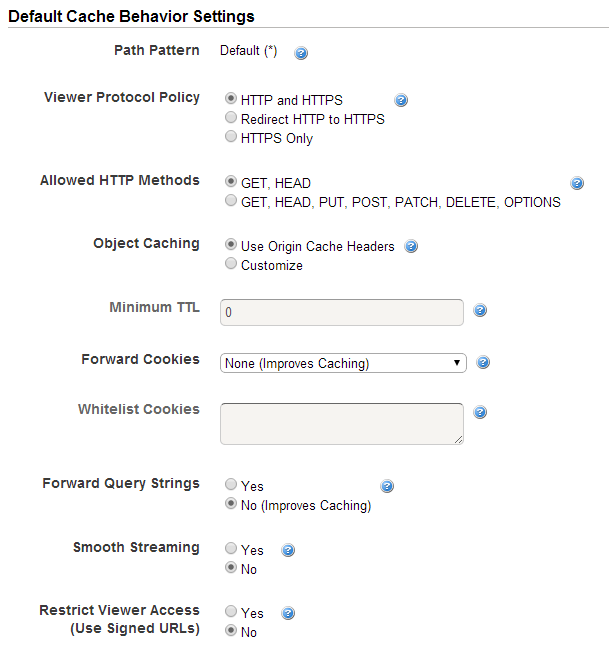The width and height of the screenshot is (609, 651).
Task: Open the Forward Cookies dropdown
Action: tap(343, 363)
